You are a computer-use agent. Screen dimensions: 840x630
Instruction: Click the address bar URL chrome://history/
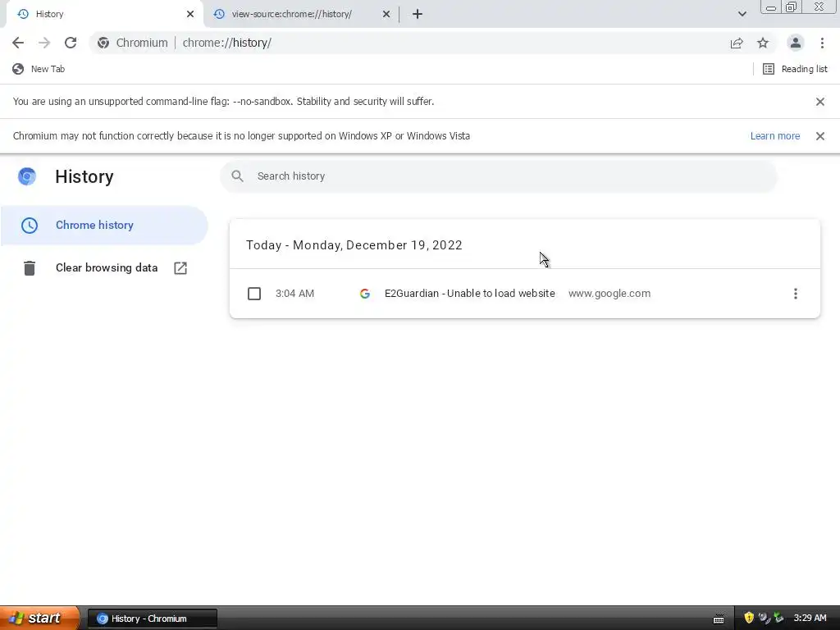pos(227,43)
